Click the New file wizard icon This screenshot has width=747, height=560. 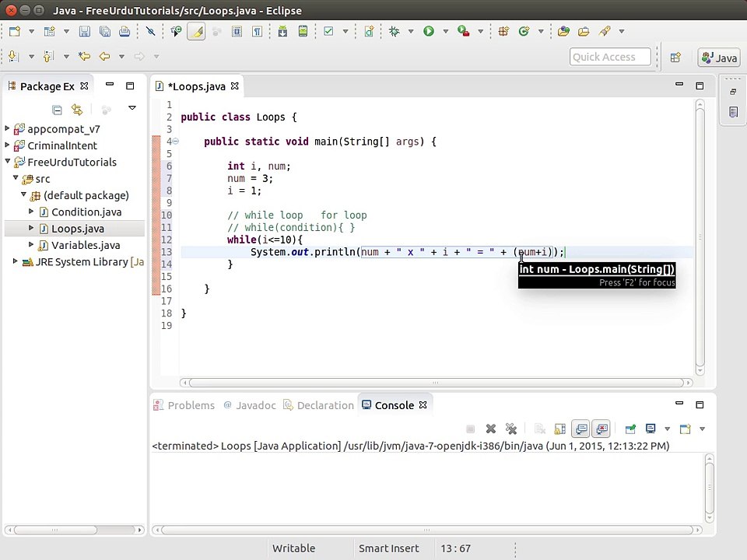click(x=15, y=31)
